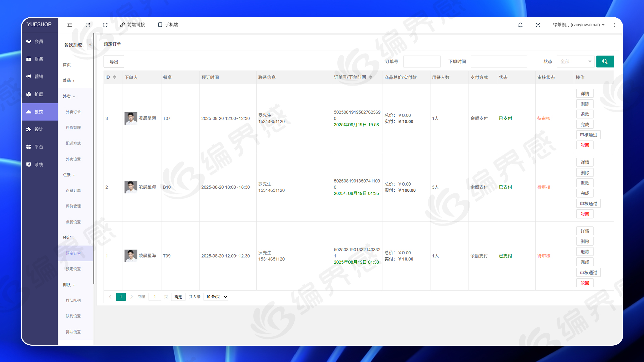This screenshot has width=644, height=362.
Task: Collapse the 预定 submenu group
Action: 69,238
